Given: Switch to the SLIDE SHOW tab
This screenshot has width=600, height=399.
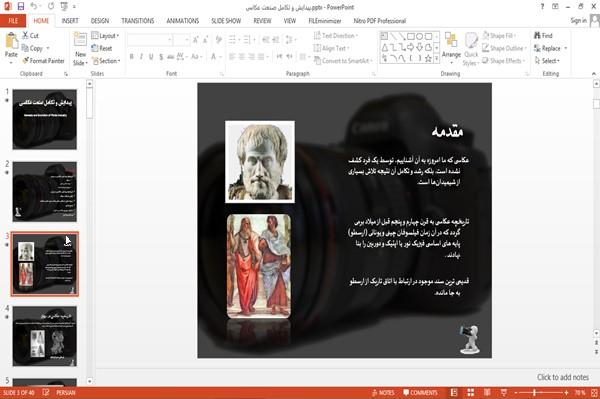Looking at the screenshot, I should 226,21.
